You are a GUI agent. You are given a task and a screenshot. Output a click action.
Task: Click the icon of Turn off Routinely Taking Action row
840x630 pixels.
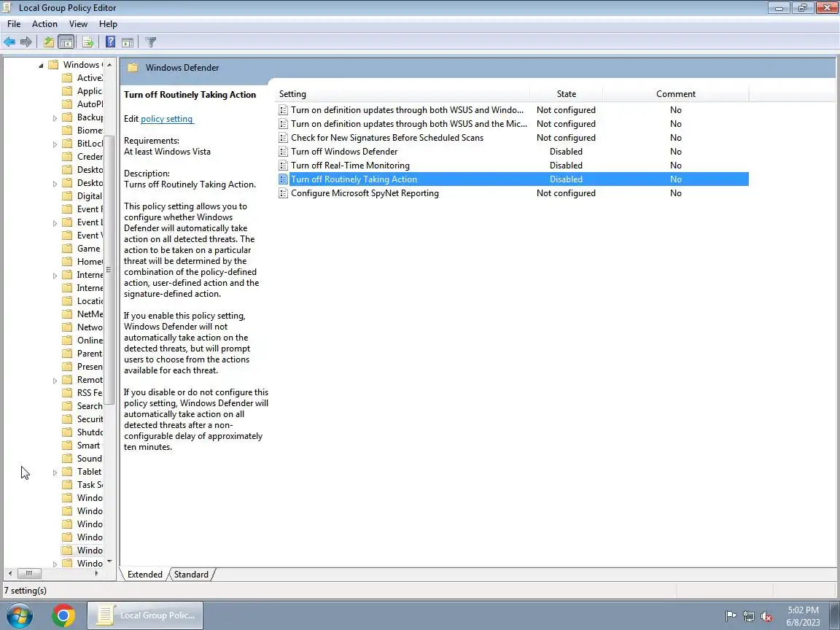coord(284,179)
